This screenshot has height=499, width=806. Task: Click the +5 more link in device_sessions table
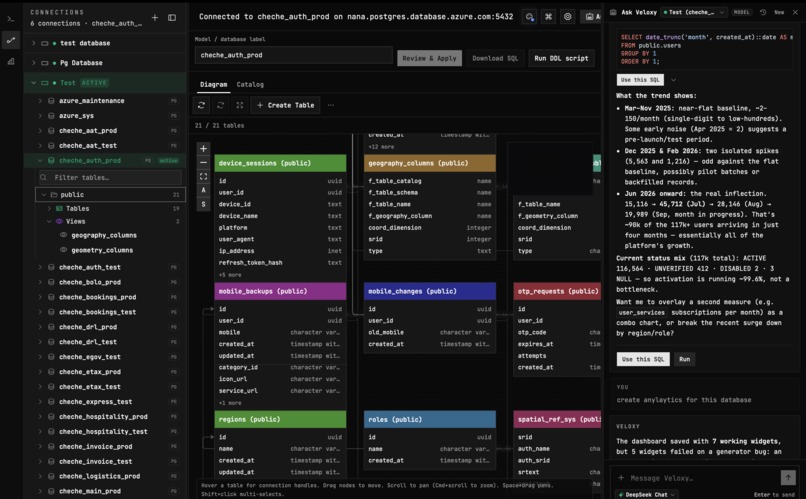[230, 275]
